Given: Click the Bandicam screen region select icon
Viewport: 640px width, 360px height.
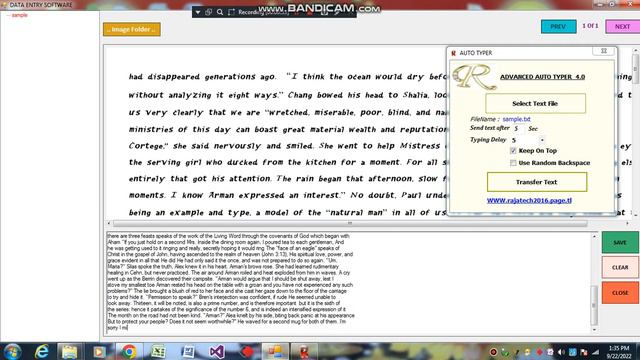Looking at the screenshot, I should pyautogui.click(x=231, y=12).
